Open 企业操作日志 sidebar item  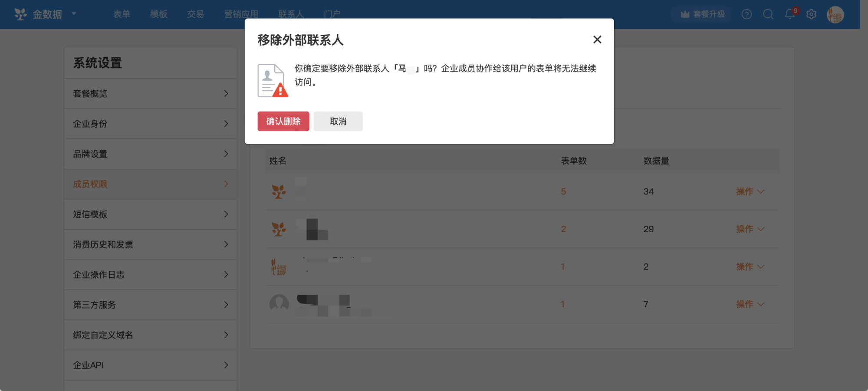pyautogui.click(x=151, y=275)
